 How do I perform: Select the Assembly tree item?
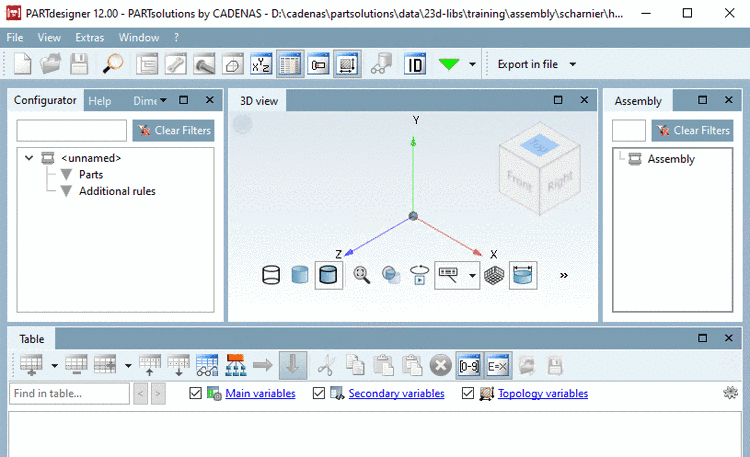coord(671,159)
